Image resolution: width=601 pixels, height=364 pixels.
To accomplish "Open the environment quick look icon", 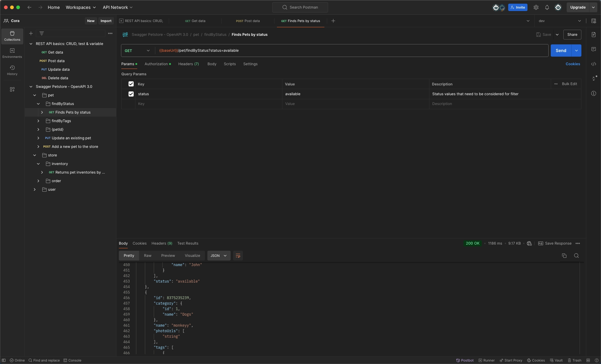I will coord(594,21).
